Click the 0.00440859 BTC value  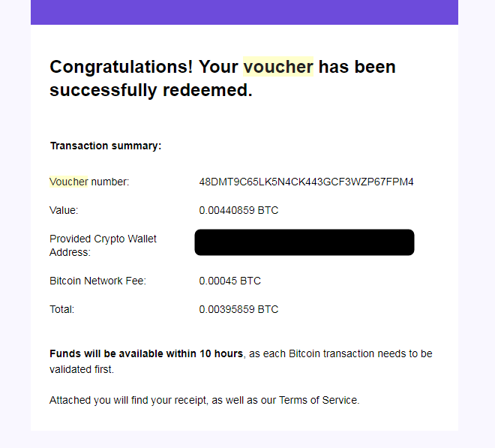point(238,210)
